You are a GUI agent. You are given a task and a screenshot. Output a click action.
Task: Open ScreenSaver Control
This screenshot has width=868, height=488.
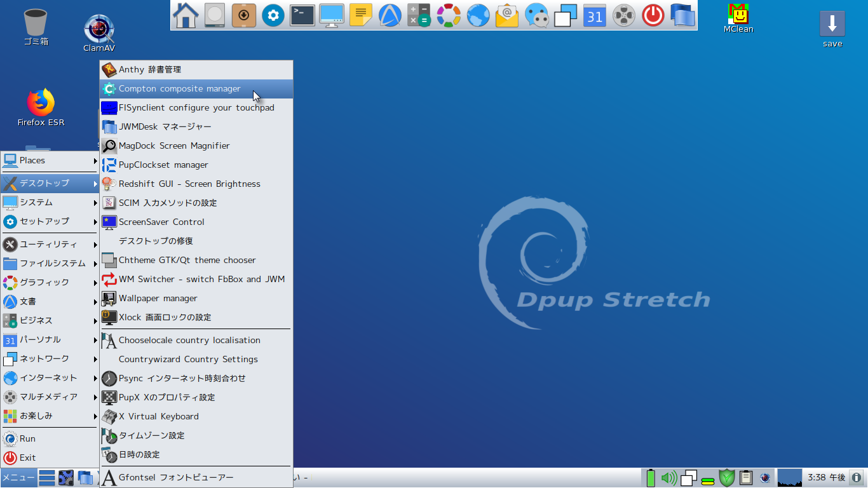196,222
